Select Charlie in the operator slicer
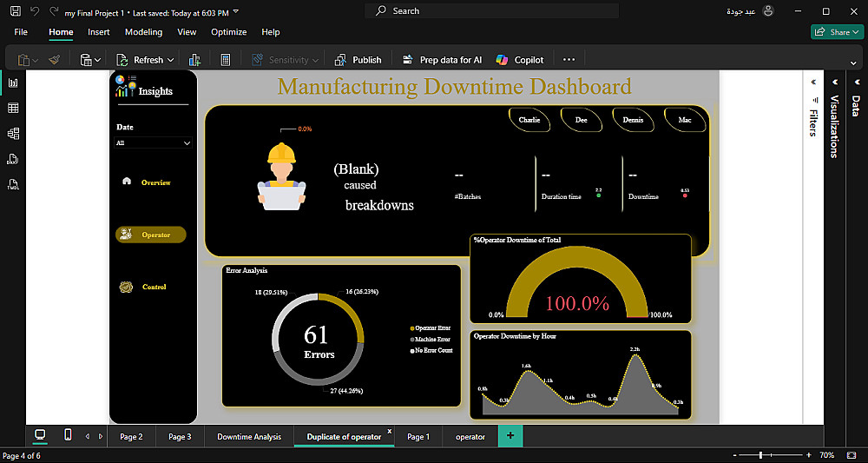 [x=529, y=120]
